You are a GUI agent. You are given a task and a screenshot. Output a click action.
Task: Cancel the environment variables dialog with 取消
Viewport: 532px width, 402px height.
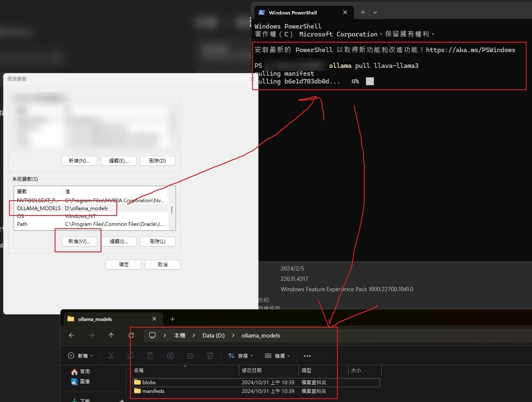(x=163, y=264)
